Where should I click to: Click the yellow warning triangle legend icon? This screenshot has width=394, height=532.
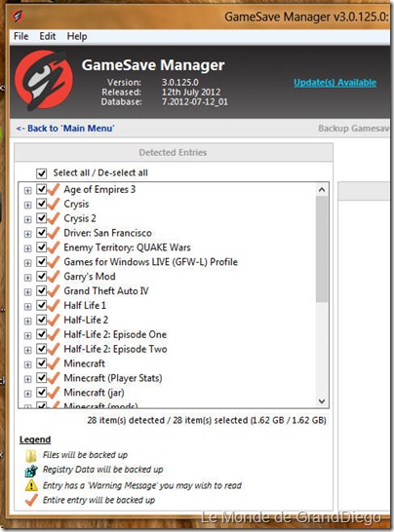(x=31, y=485)
